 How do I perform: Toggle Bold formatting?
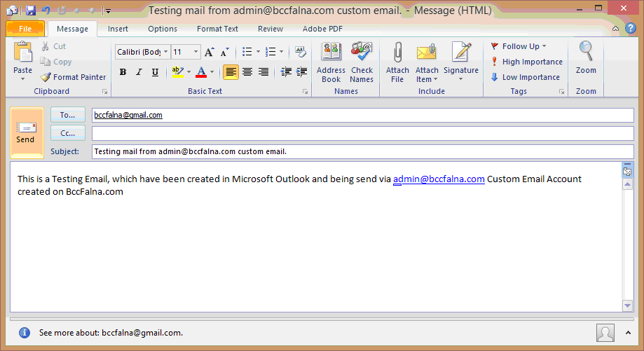[x=123, y=72]
